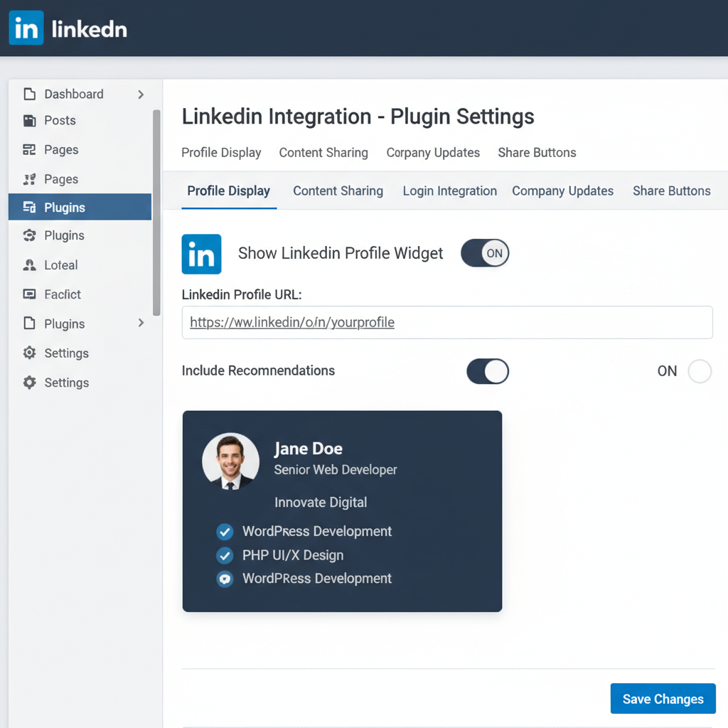Open the Share Buttons tab in tab bar
The image size is (728, 728).
pyautogui.click(x=671, y=191)
